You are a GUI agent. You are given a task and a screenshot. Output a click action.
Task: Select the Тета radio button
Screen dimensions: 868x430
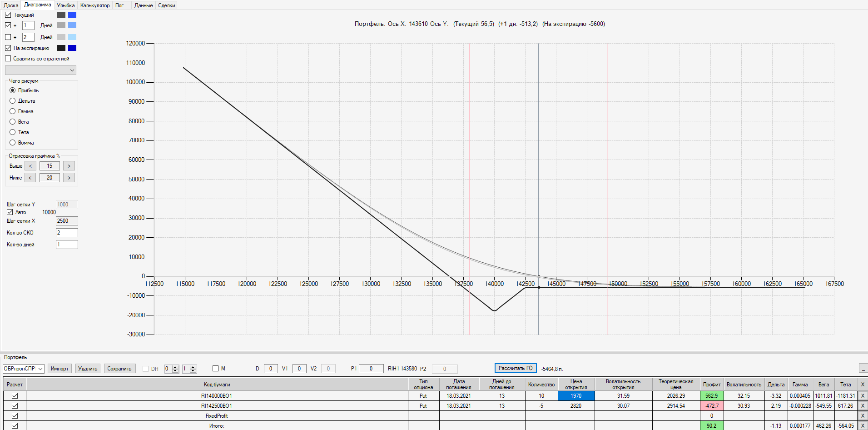click(13, 132)
